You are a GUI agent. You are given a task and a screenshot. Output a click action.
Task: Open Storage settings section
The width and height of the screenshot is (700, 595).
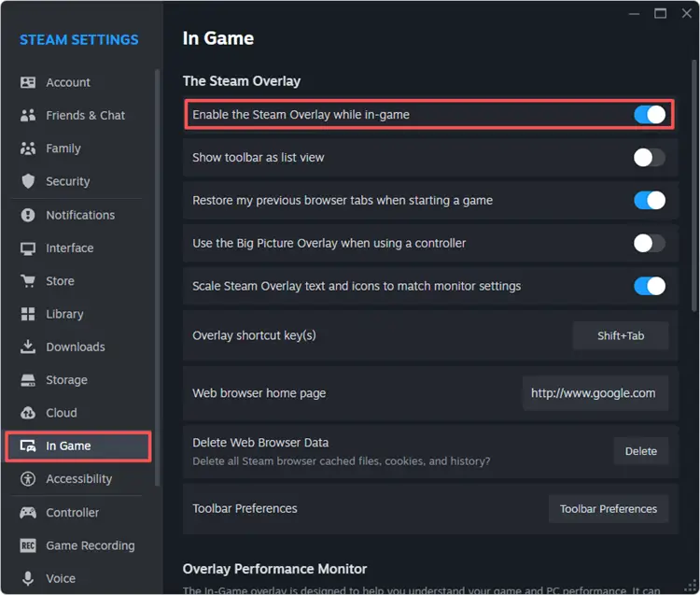tap(80, 380)
